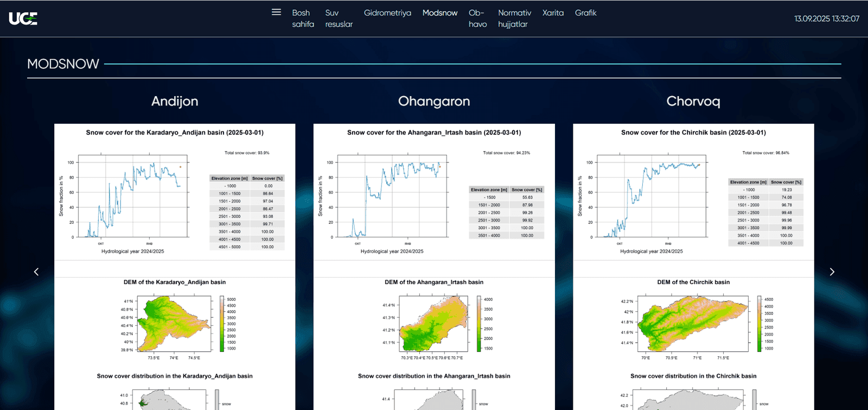
Task: Advance carousel with the next arrow
Action: click(x=832, y=272)
